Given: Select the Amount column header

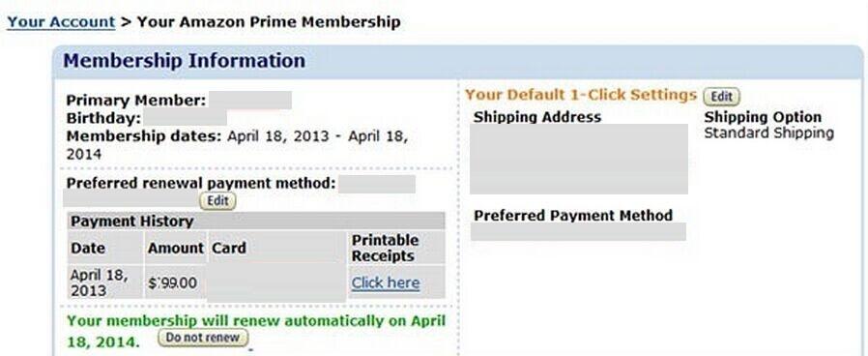Looking at the screenshot, I should pyautogui.click(x=176, y=248).
